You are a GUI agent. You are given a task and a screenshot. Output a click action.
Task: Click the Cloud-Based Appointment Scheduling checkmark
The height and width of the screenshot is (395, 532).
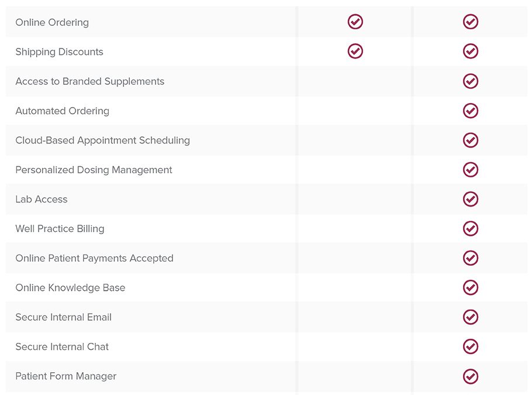471,140
